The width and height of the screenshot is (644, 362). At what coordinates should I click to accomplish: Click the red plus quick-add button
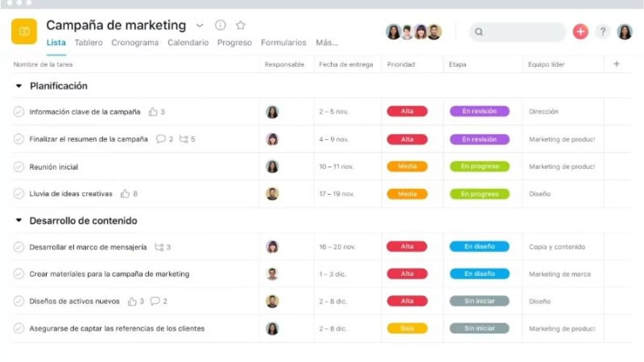tap(580, 32)
